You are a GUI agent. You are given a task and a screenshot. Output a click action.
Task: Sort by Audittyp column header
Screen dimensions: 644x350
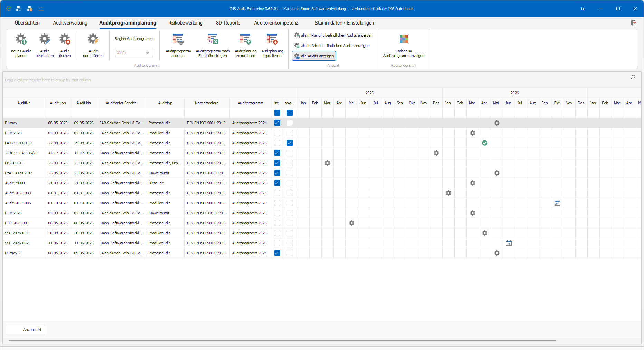point(165,103)
